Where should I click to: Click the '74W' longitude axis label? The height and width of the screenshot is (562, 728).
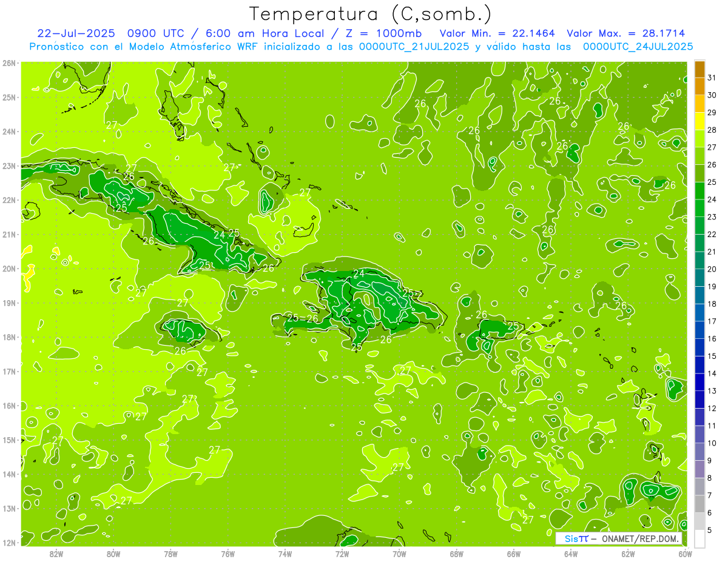point(285,554)
